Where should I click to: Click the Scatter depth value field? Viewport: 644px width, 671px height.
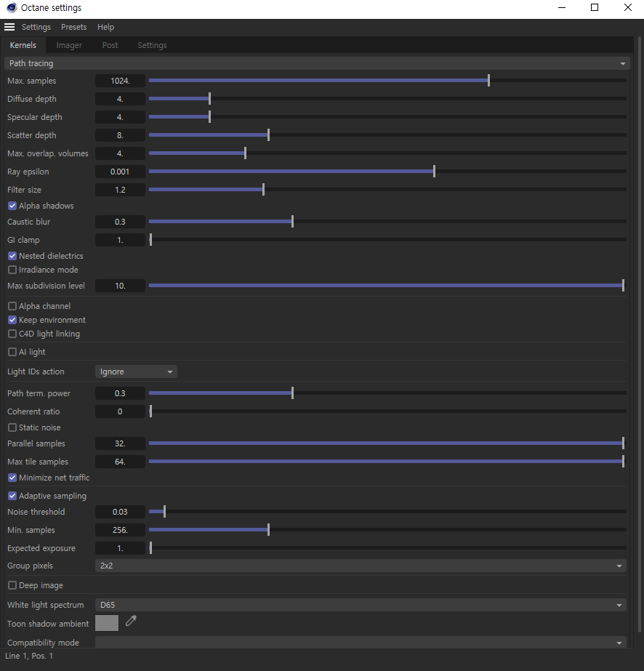click(120, 135)
